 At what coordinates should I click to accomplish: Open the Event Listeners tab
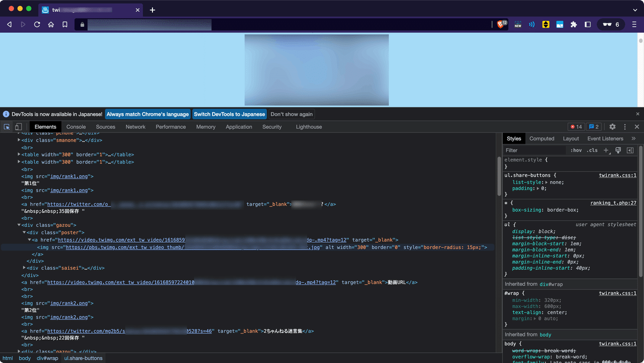pos(605,138)
